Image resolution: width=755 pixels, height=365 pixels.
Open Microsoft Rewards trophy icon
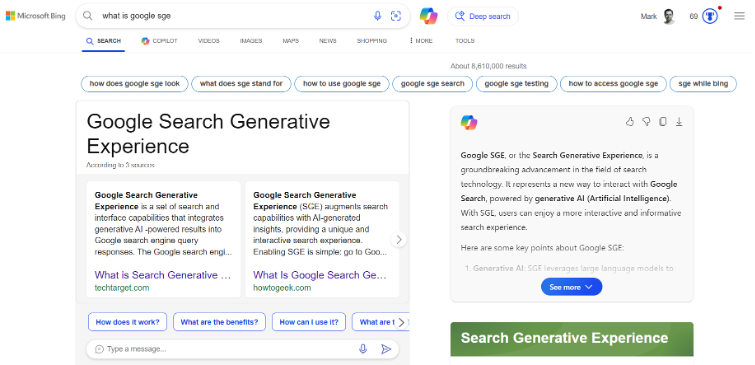tap(710, 16)
